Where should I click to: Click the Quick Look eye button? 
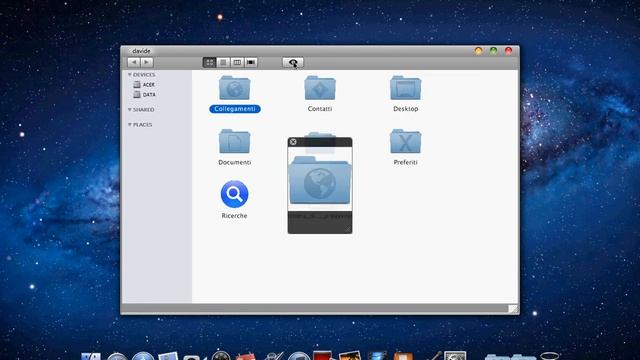[293, 62]
